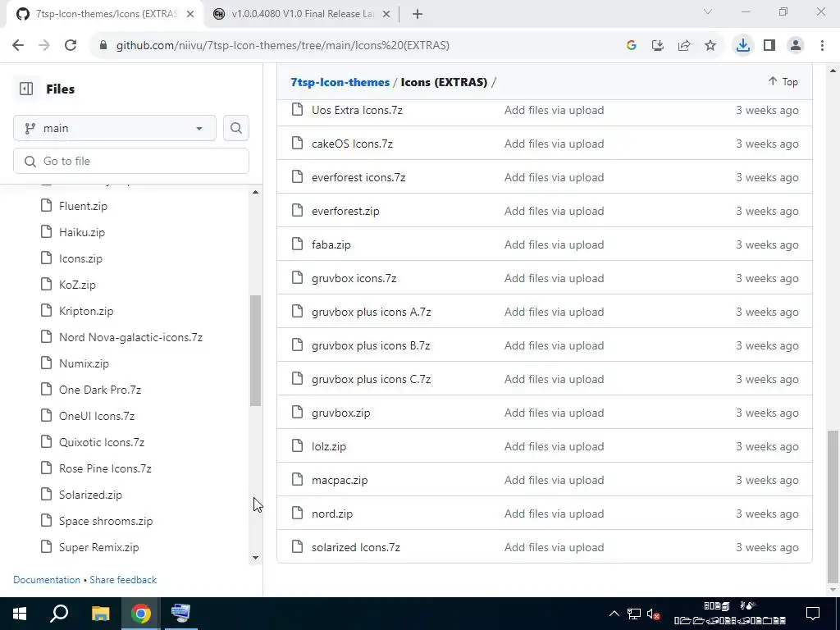The height and width of the screenshot is (630, 840).
Task: Select Icons.zip in file tree
Action: [80, 258]
